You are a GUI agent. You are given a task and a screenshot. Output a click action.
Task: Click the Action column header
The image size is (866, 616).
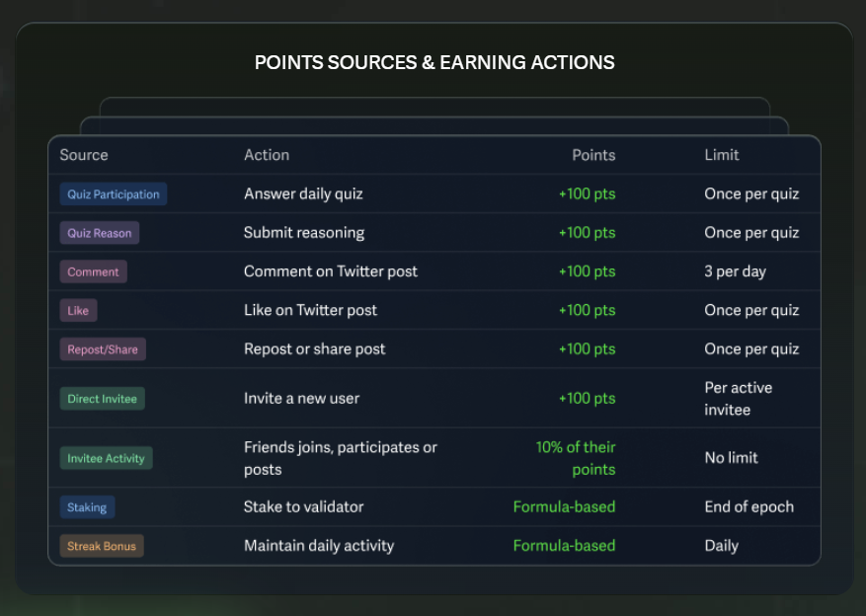(267, 155)
